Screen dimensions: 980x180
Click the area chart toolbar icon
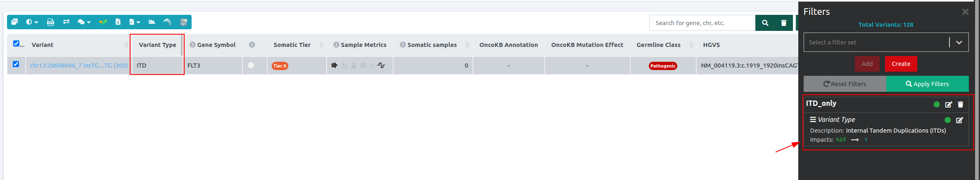pyautogui.click(x=152, y=22)
